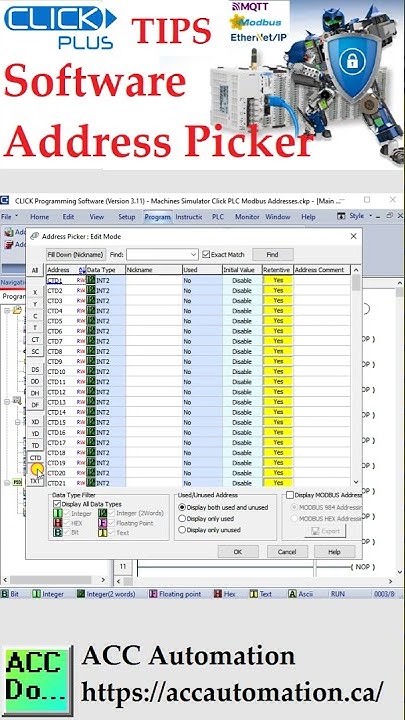This screenshot has width=405, height=720.
Task: Show All addresses with All button
Action: tap(35, 270)
